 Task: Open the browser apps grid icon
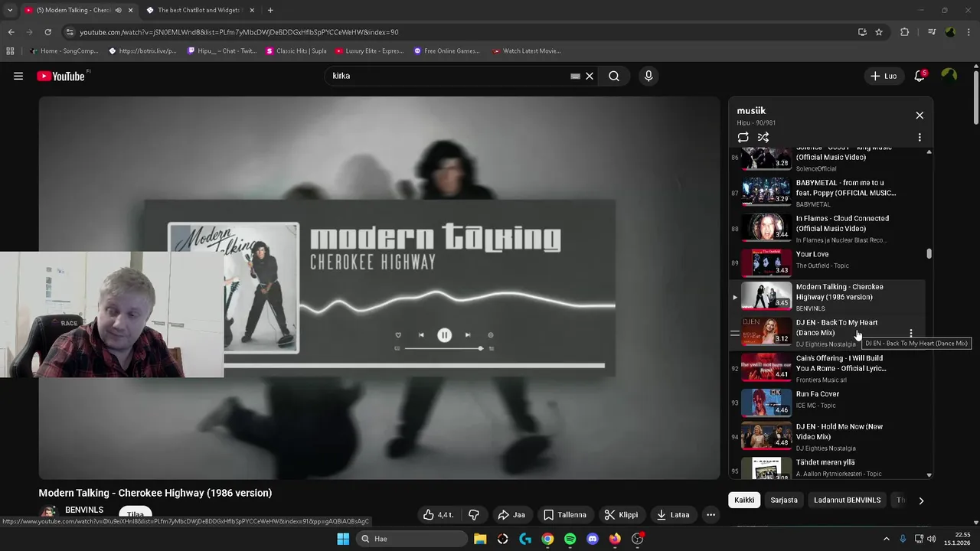[10, 51]
